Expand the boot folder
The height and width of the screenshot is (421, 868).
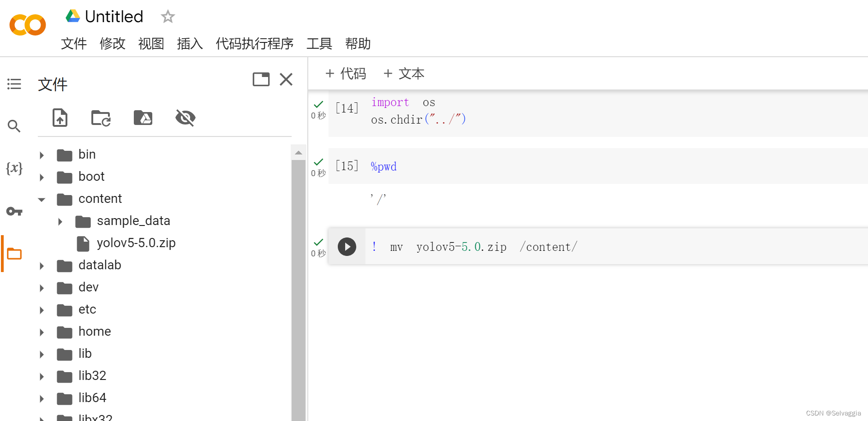(x=42, y=177)
